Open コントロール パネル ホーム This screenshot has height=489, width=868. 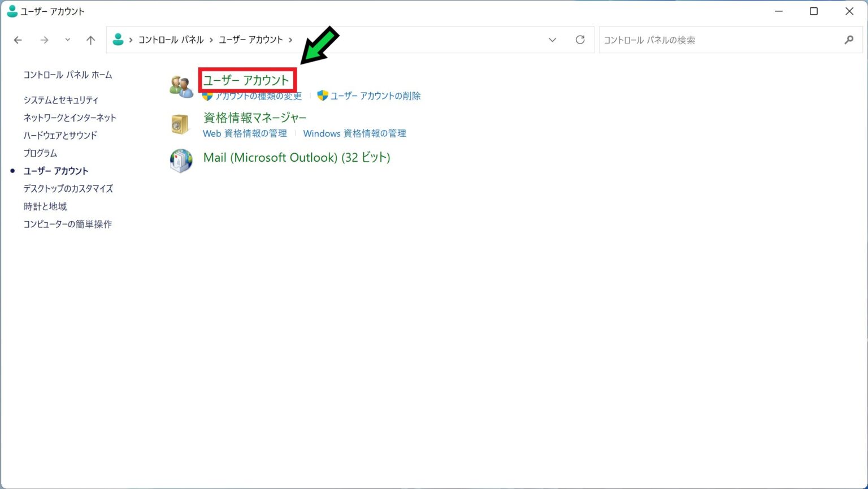68,75
